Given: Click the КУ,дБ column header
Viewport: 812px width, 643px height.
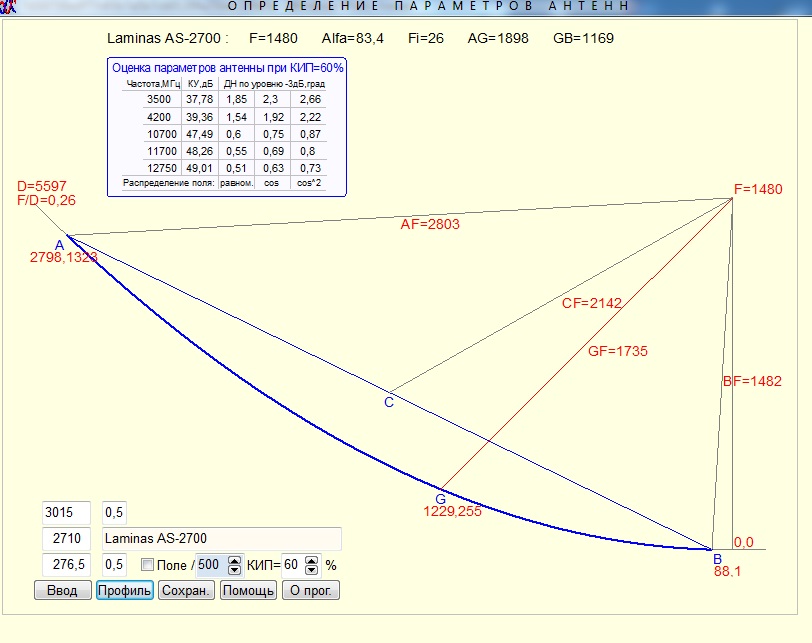Looking at the screenshot, I should (200, 84).
